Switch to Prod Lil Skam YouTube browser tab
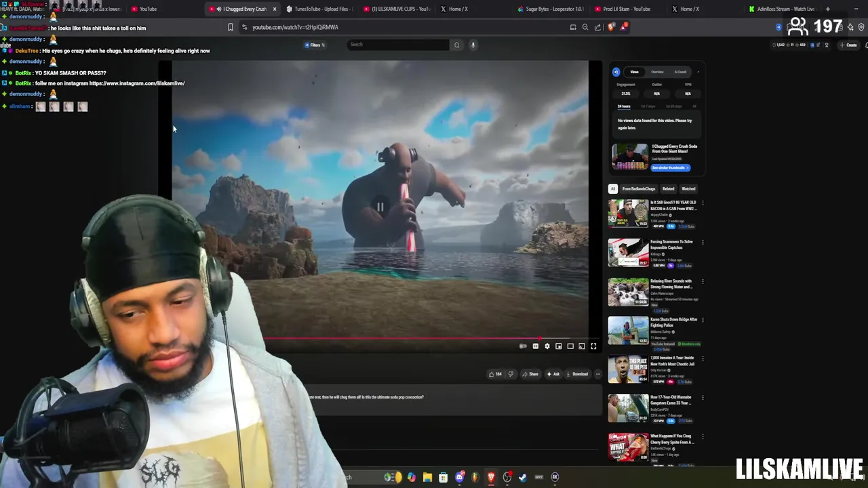This screenshot has height=488, width=868. tap(627, 9)
